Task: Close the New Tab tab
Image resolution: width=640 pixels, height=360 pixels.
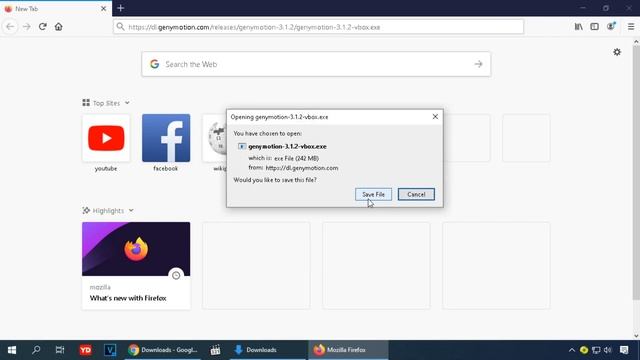Action: tap(103, 9)
